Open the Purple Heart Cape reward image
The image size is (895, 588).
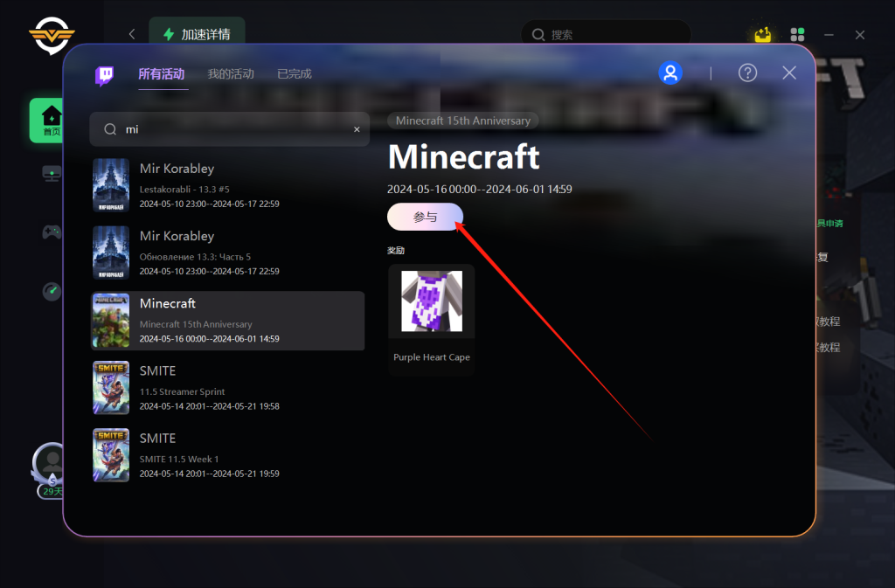point(432,301)
